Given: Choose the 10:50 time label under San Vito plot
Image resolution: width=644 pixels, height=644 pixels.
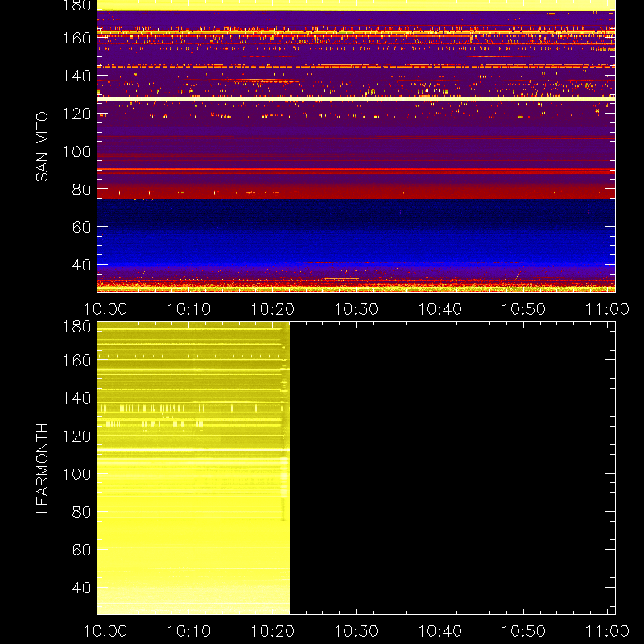Looking at the screenshot, I should pos(524,309).
